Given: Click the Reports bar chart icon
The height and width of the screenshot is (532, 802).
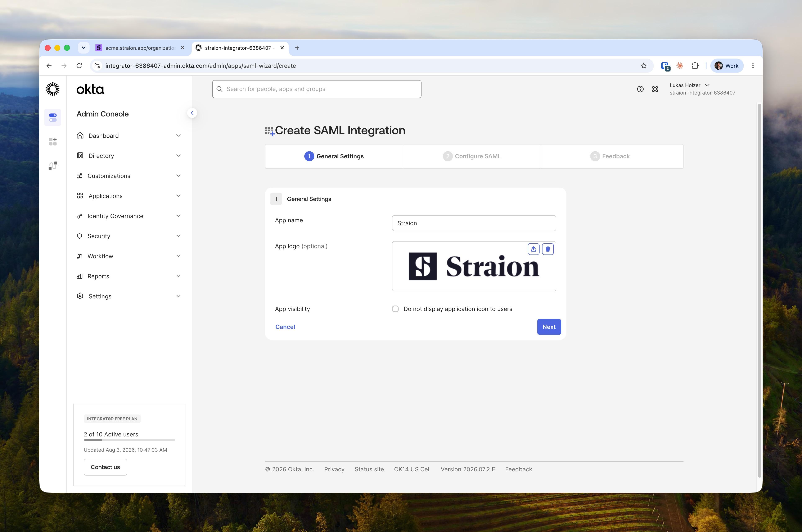Looking at the screenshot, I should (x=80, y=276).
